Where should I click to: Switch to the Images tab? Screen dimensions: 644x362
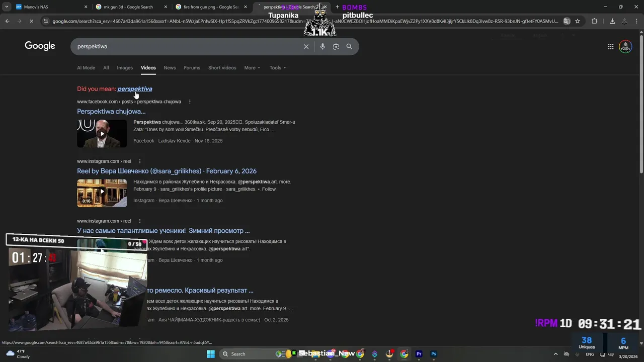[125, 68]
